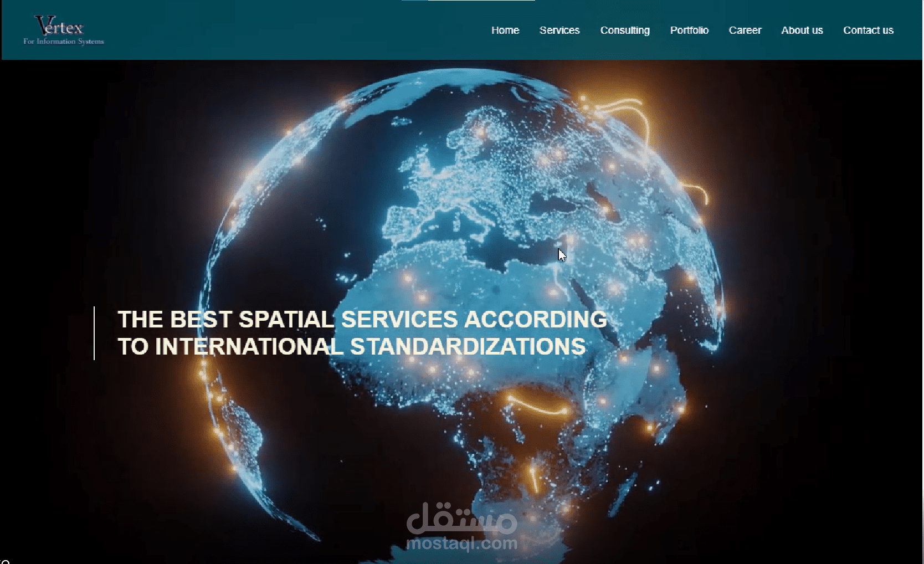Select Services in the navigation bar
This screenshot has width=924, height=564.
[x=559, y=30]
